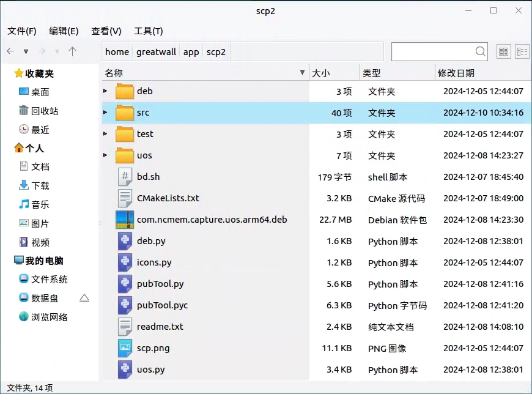
Task: Expand the uos folder disclosure triangle
Action: point(105,155)
